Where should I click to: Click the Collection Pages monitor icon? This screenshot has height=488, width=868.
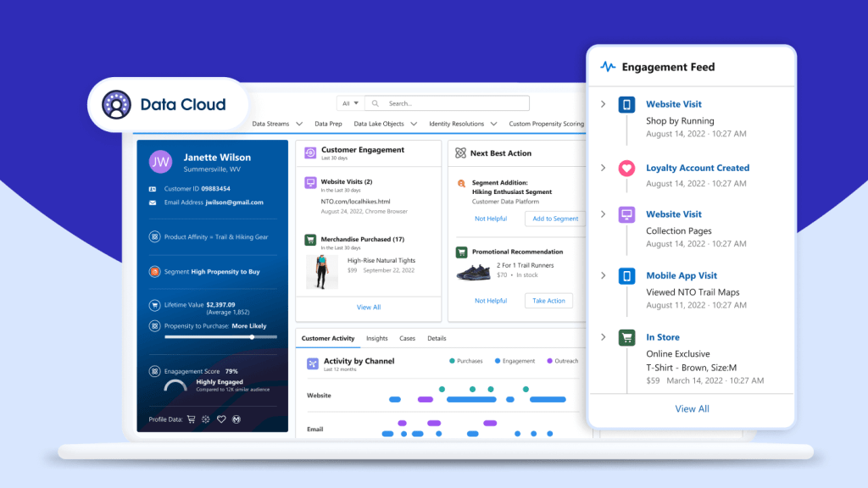[x=626, y=214]
